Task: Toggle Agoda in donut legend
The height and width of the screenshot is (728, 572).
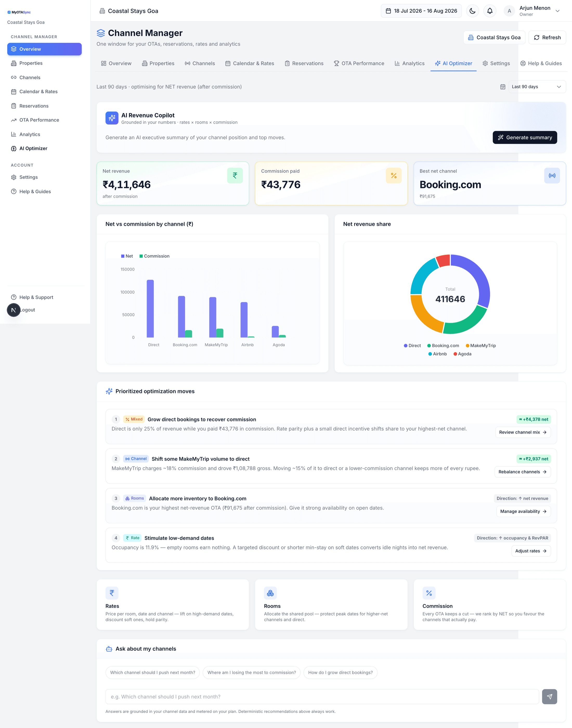Action: [463, 354]
